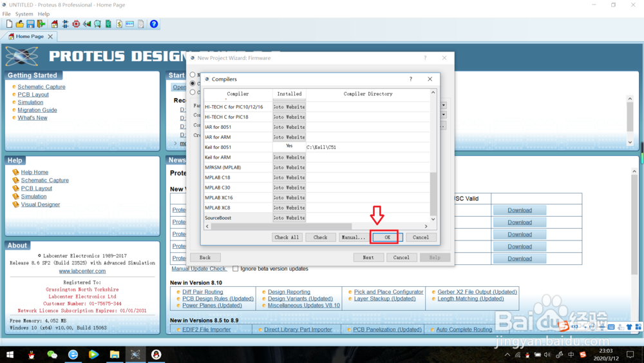
Task: Expand the 'more' recent projects arrow
Action: 176,144
